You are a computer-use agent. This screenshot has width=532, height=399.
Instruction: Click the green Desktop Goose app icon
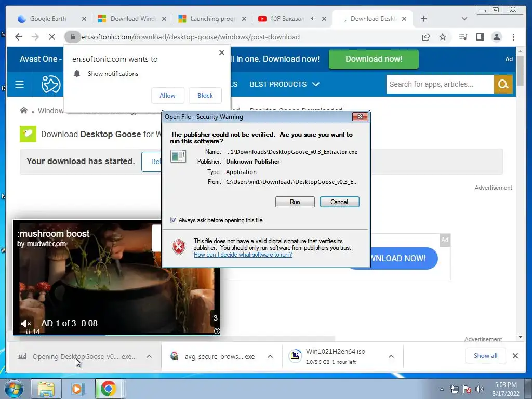28,134
